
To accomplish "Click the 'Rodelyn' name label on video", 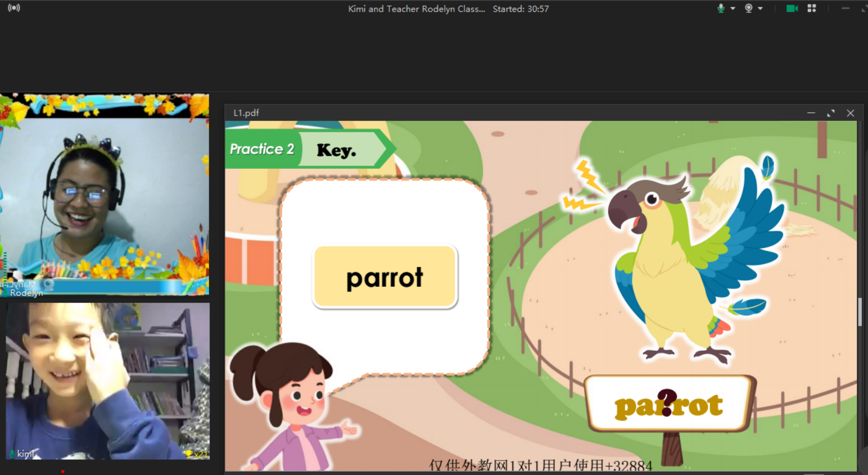I will coord(26,293).
